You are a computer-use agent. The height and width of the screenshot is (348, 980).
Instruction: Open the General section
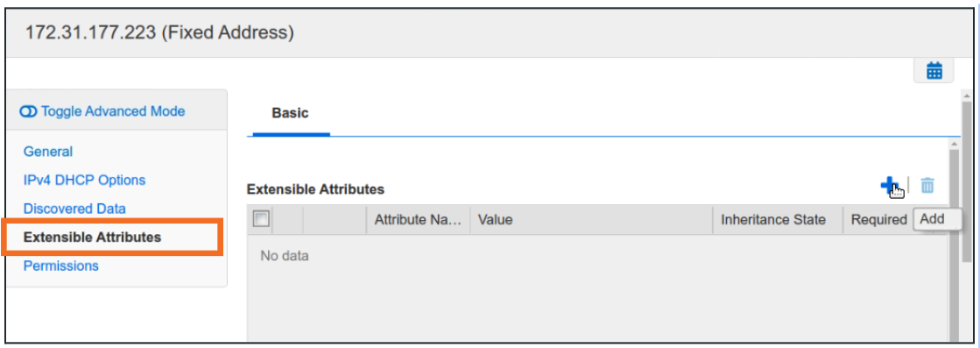click(x=48, y=152)
